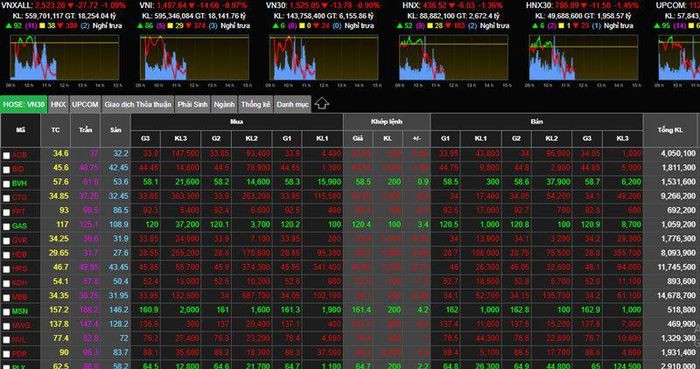Click the Bán group header
This screenshot has height=369, width=700.
pos(537,122)
